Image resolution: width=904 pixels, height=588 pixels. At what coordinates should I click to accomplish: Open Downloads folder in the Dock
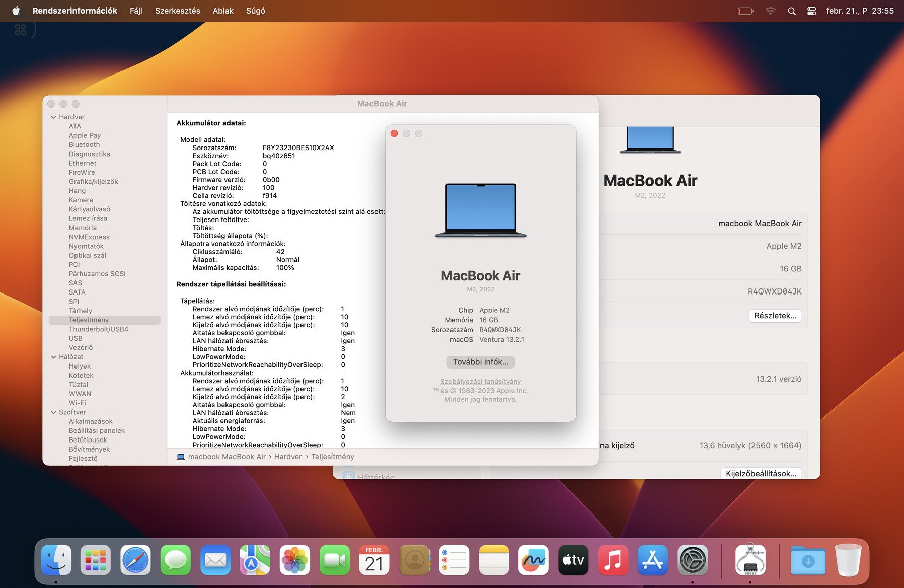pos(808,560)
